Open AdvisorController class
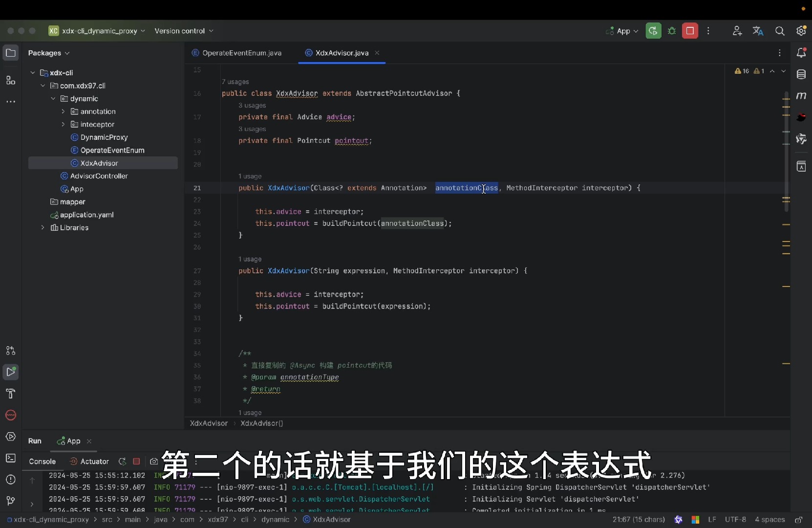Viewport: 812px width, 528px height. 94,176
